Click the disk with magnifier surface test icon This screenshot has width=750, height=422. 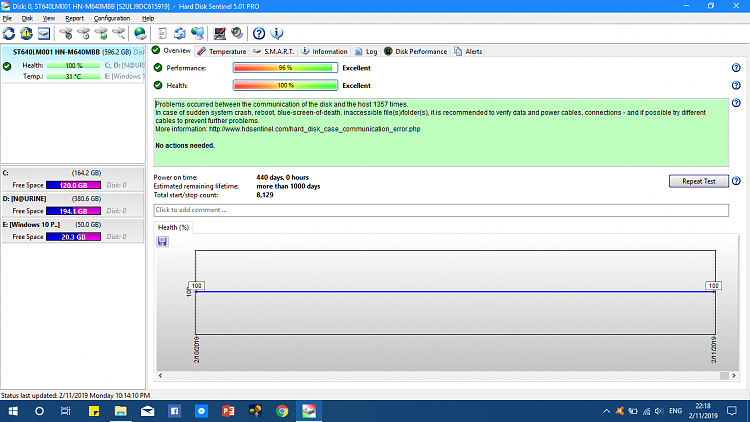(119, 33)
